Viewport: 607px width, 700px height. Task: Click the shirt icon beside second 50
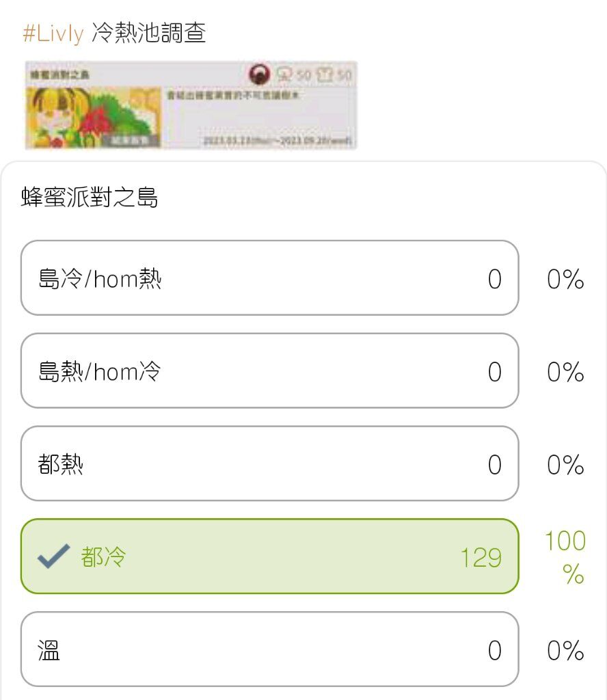pyautogui.click(x=325, y=75)
